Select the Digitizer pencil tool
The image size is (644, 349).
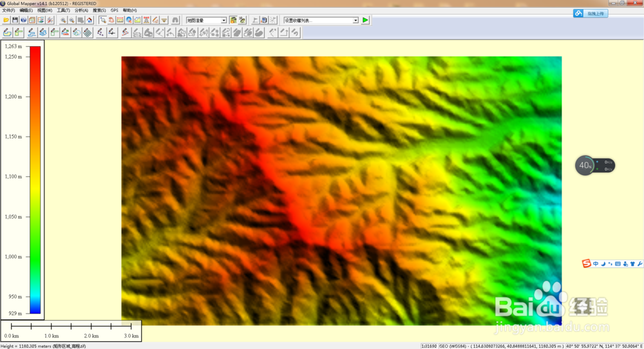point(155,20)
